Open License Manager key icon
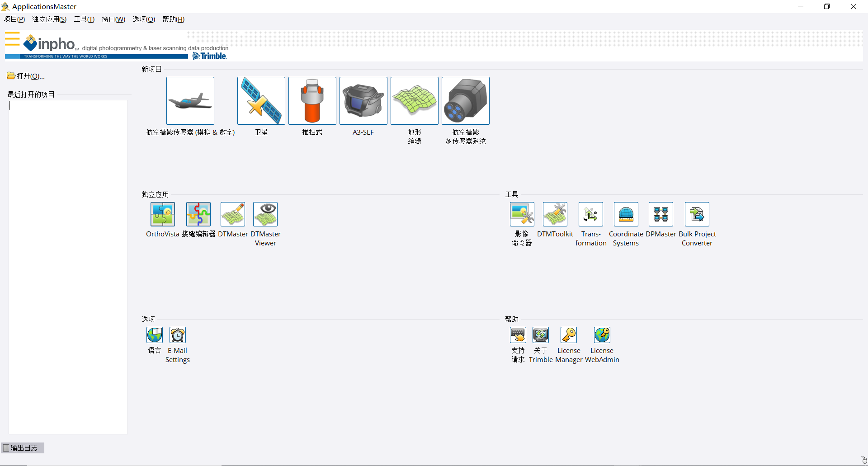This screenshot has height=466, width=868. (x=569, y=335)
